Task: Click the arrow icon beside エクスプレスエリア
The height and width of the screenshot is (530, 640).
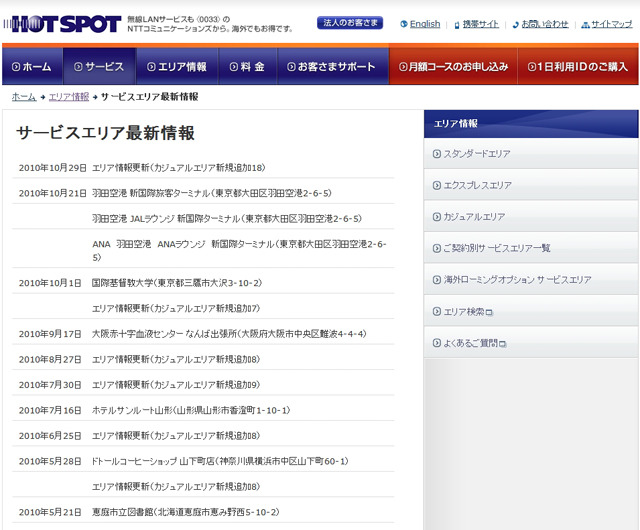Action: tap(437, 185)
